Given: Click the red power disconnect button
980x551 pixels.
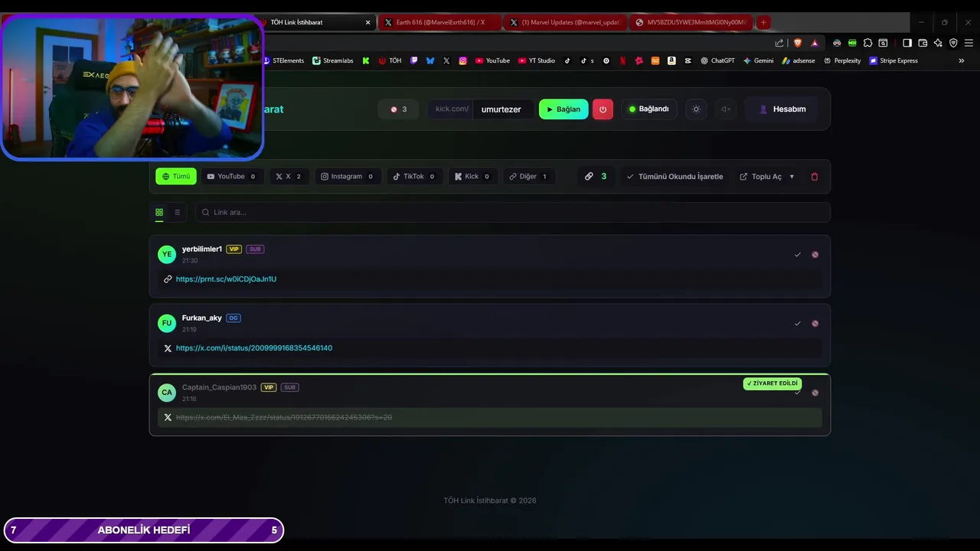Looking at the screenshot, I should 603,109.
